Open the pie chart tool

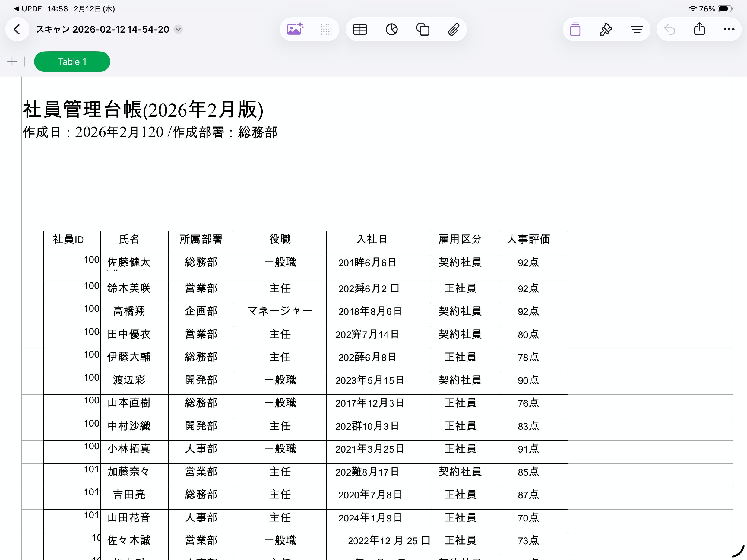391,29
